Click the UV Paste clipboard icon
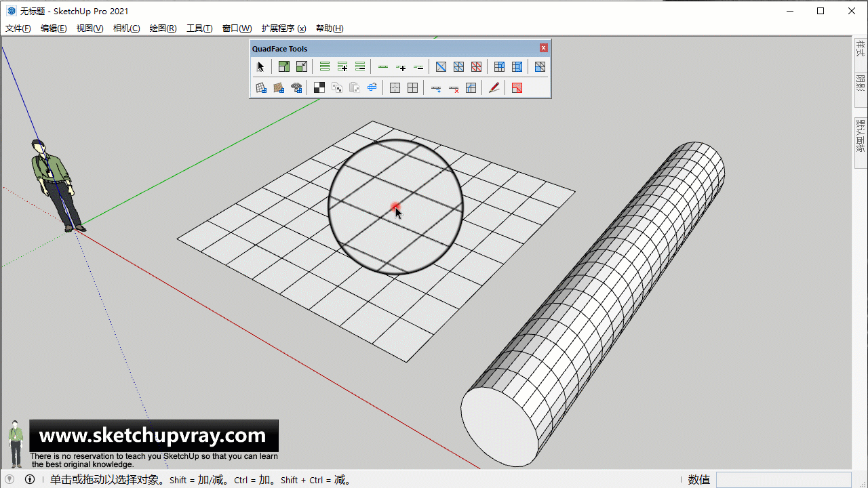The image size is (868, 488). tap(355, 87)
